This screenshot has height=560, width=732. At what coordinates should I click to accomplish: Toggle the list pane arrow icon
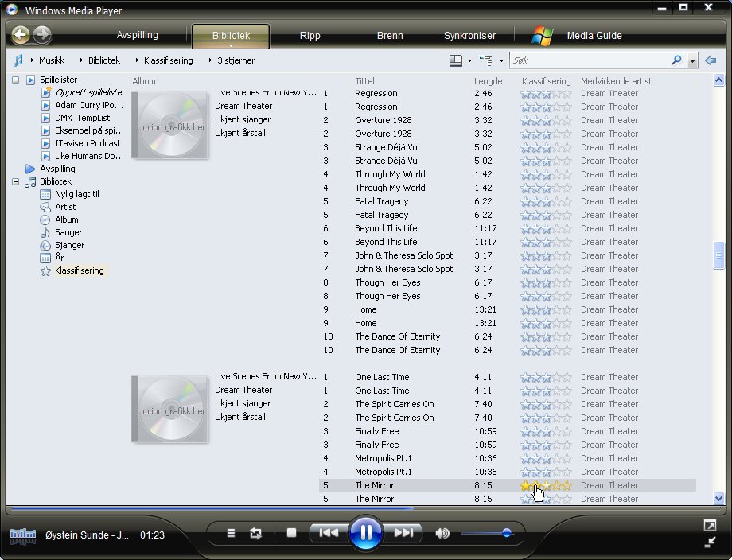pos(711,60)
